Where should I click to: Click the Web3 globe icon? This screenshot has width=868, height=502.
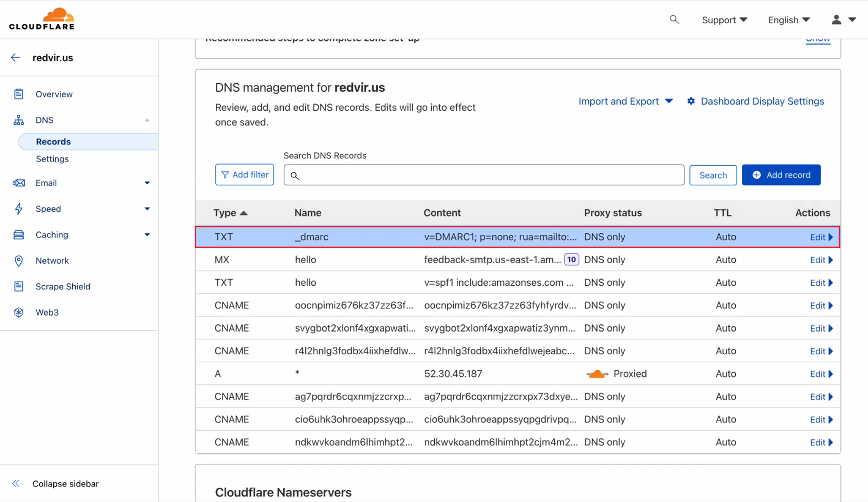pyautogui.click(x=19, y=312)
